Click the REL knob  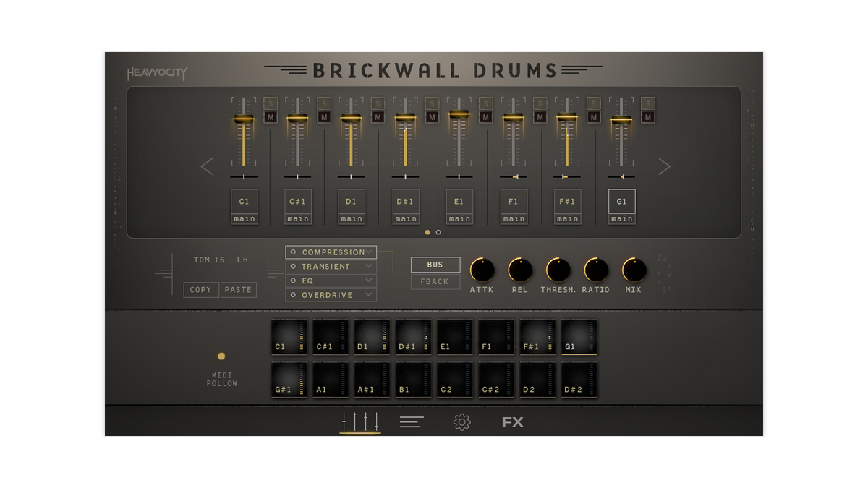pos(520,270)
